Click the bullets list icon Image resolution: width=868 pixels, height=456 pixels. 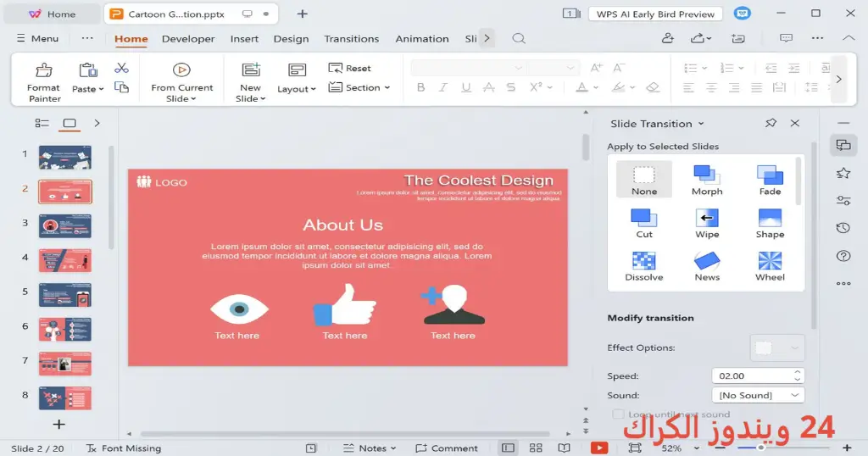pyautogui.click(x=690, y=68)
